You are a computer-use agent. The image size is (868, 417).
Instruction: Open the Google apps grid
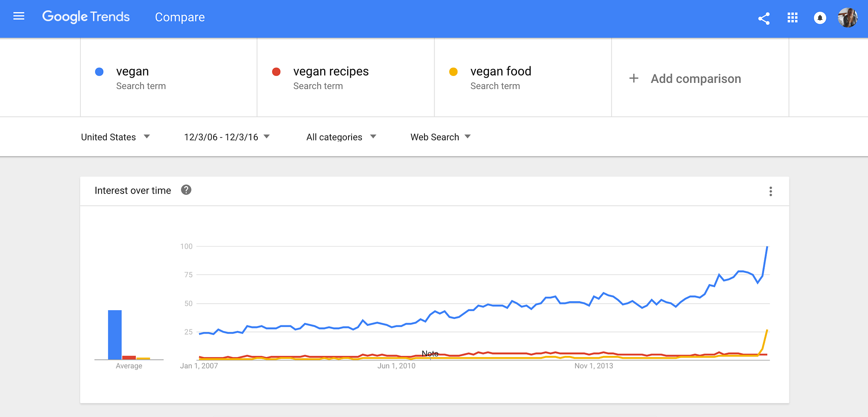click(792, 18)
